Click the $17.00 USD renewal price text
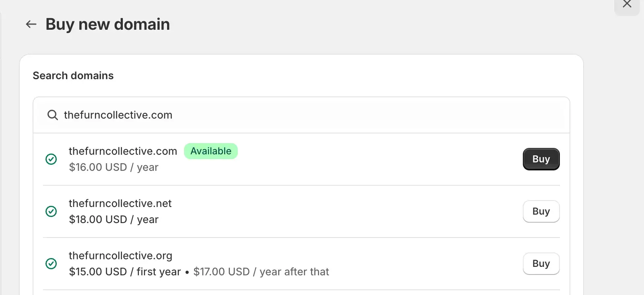Screen dimensions: 644x295 tap(261, 272)
